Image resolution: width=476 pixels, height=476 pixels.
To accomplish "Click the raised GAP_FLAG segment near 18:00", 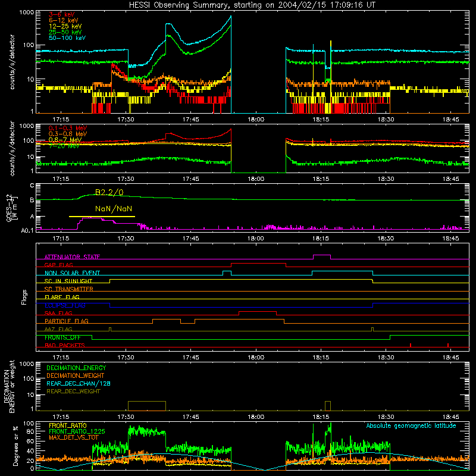I will [258, 264].
